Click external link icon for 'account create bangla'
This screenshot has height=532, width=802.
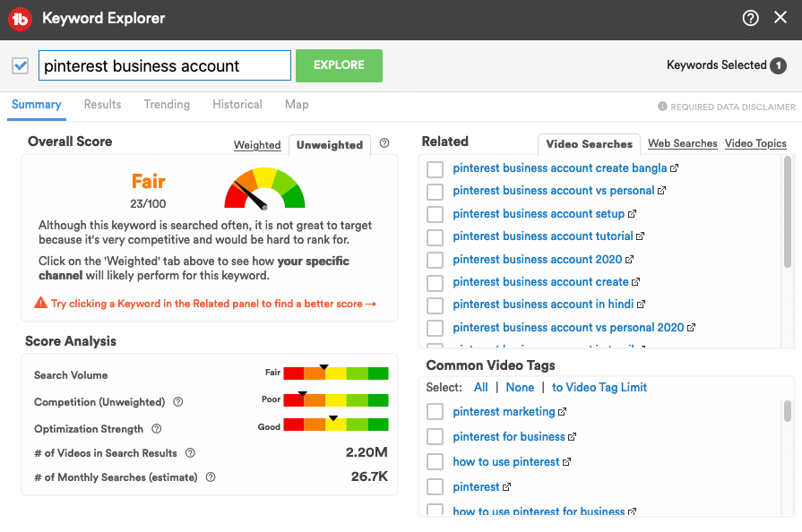click(674, 168)
